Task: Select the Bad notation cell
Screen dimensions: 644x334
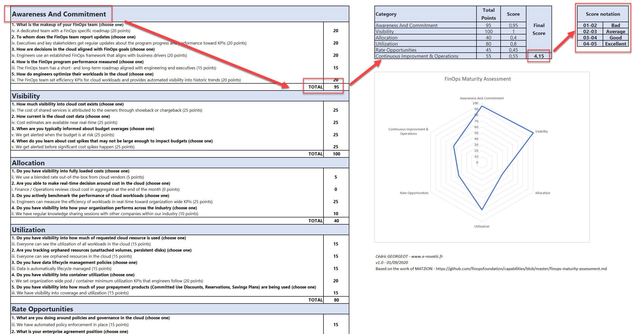Action: pyautogui.click(x=616, y=25)
